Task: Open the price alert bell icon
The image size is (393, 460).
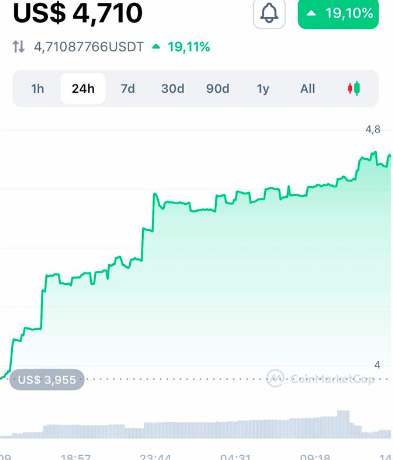Action: (269, 13)
